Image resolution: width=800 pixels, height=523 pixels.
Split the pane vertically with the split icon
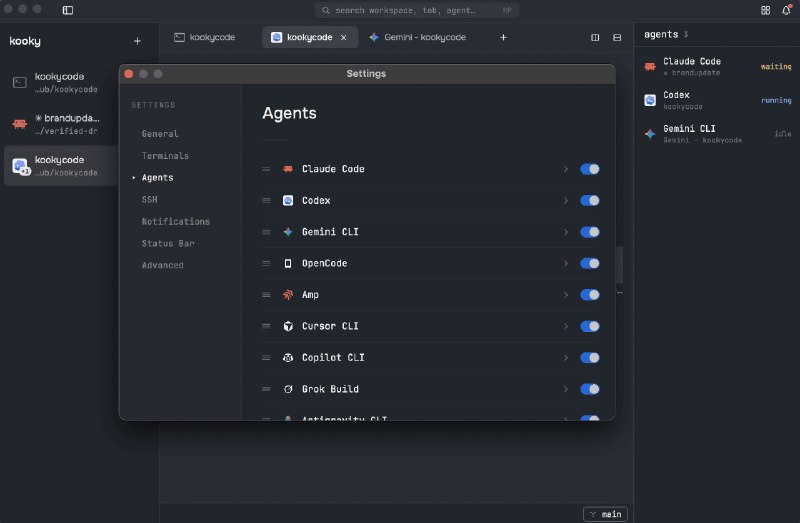pyautogui.click(x=595, y=37)
